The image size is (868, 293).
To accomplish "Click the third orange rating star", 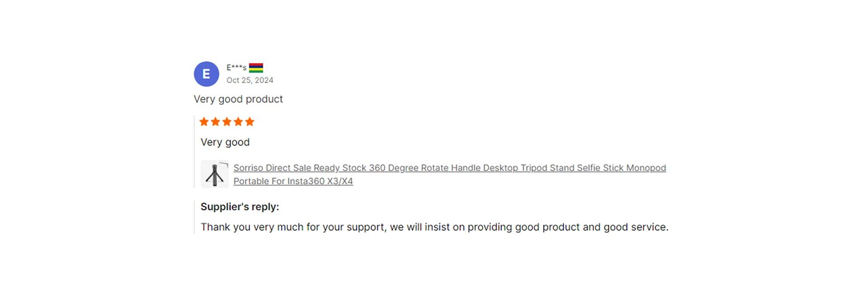I will [226, 121].
